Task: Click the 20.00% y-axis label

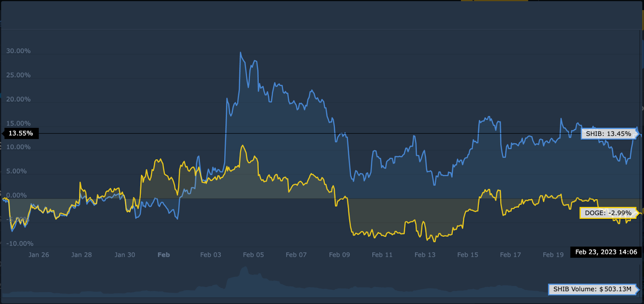Action: [x=19, y=99]
